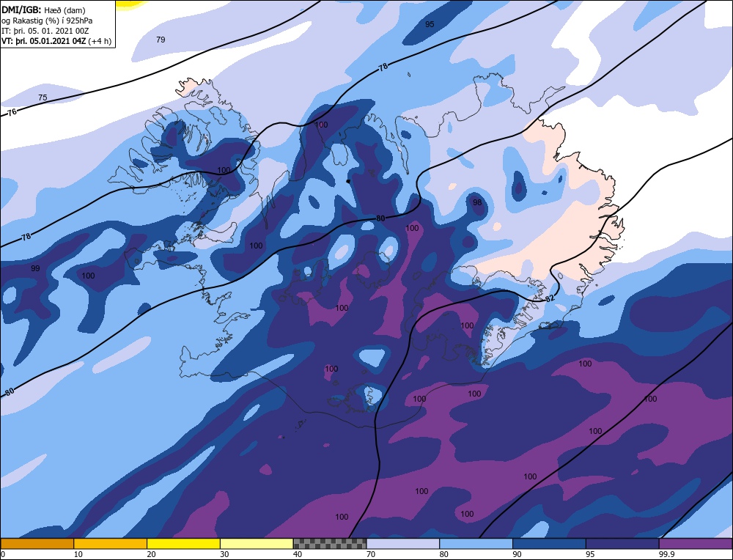Click the lavender 70–80 legend swatch

[403, 544]
